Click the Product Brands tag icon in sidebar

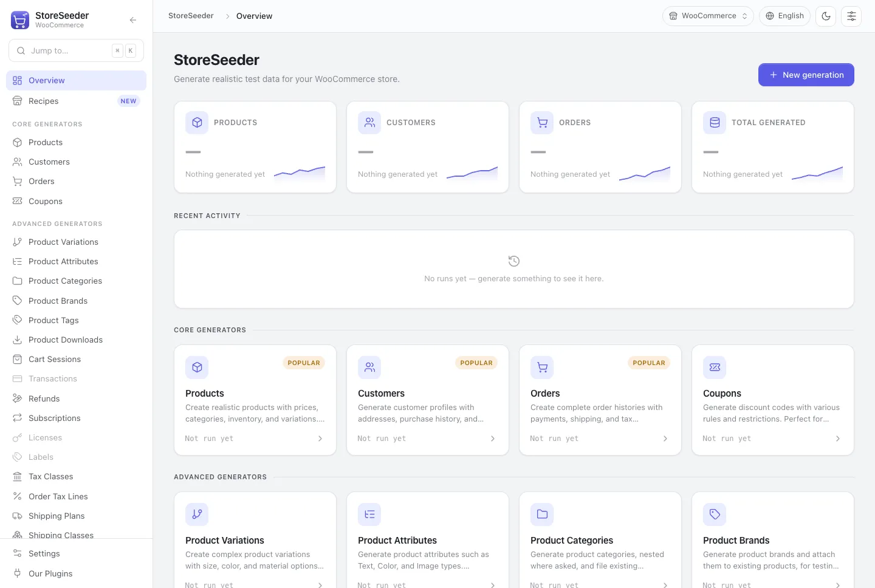coord(18,301)
